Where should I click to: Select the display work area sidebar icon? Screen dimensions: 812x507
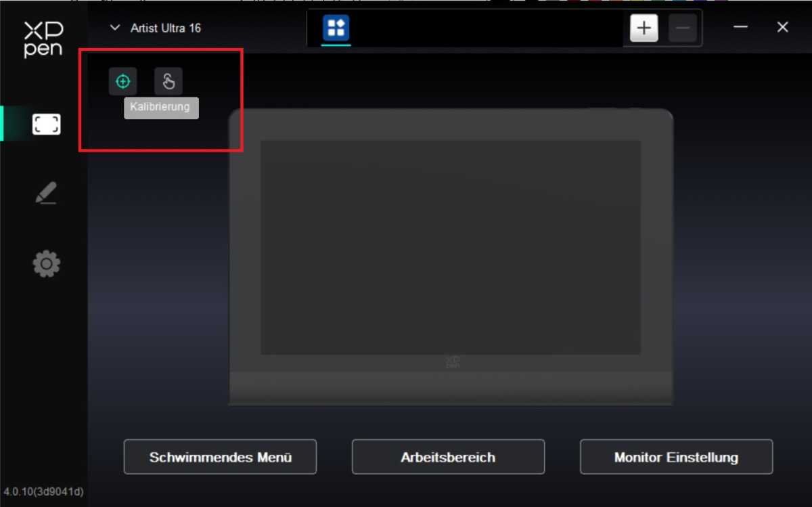point(46,124)
